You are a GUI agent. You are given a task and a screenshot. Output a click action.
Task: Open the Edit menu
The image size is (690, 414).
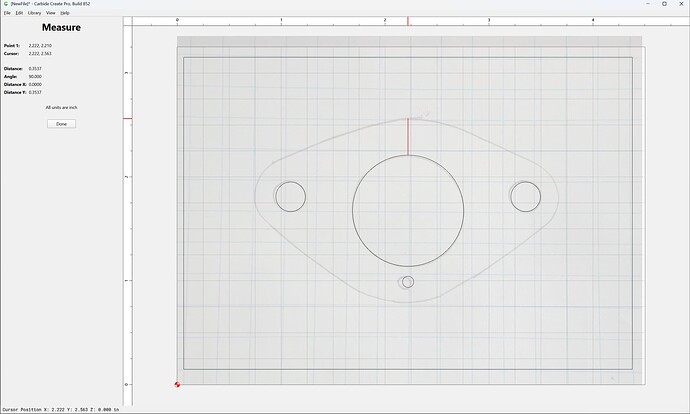(x=19, y=13)
